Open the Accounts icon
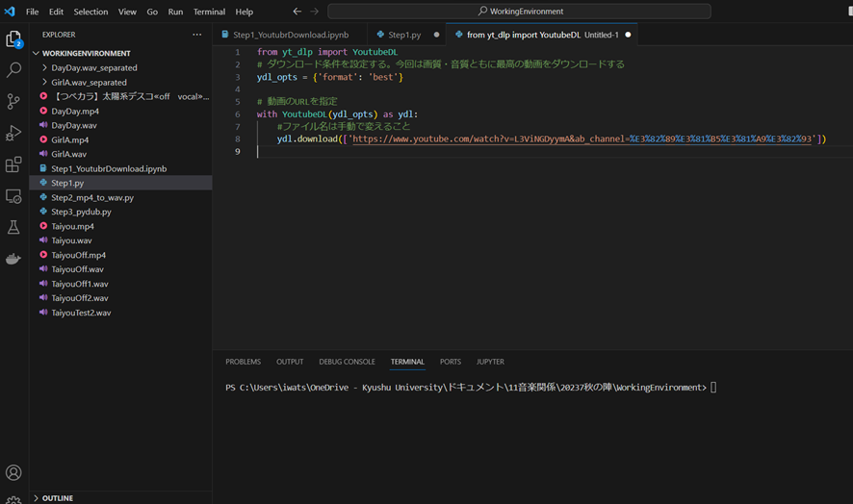The image size is (853, 504). pos(13,472)
